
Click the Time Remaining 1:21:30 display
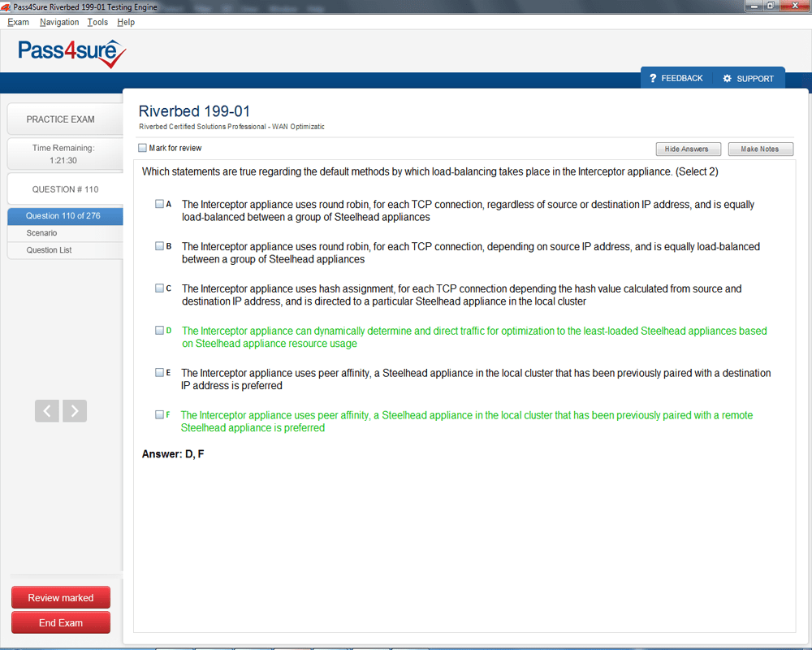coord(65,154)
